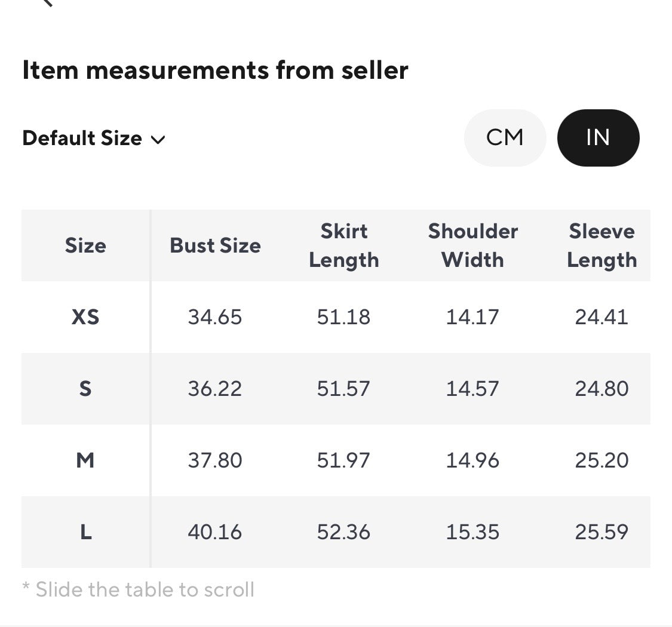Click the Size column header
The height and width of the screenshot is (627, 672).
(x=85, y=245)
